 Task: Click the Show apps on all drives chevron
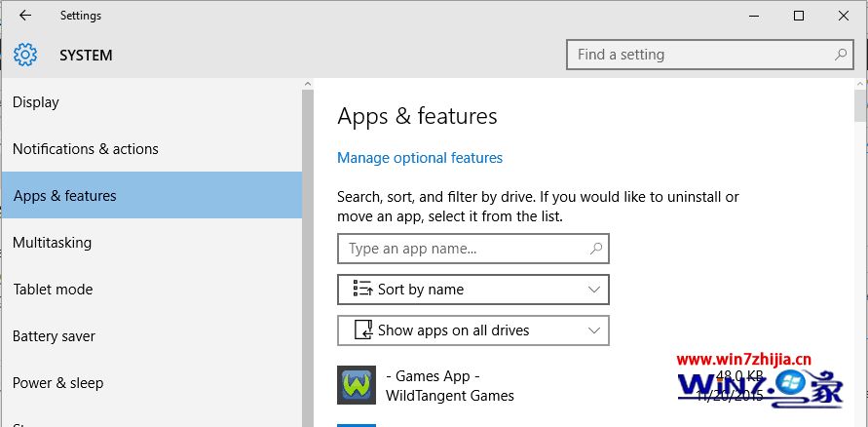pos(594,330)
